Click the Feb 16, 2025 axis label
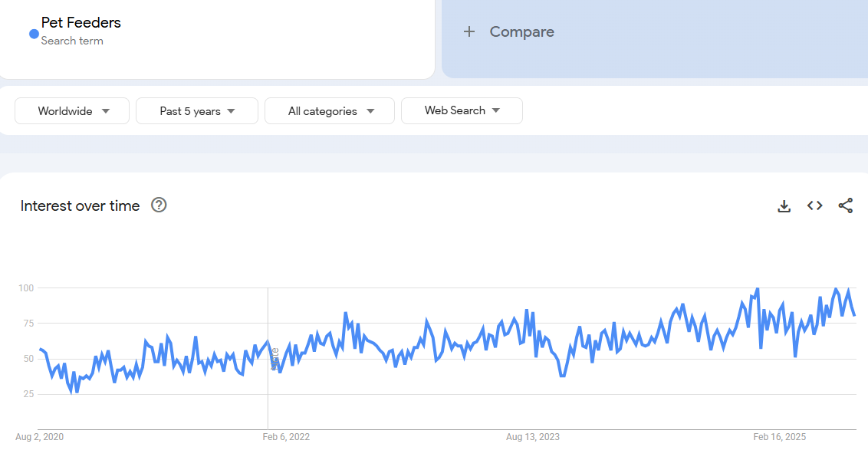Screen dimensions: 868x460 pyautogui.click(x=779, y=437)
